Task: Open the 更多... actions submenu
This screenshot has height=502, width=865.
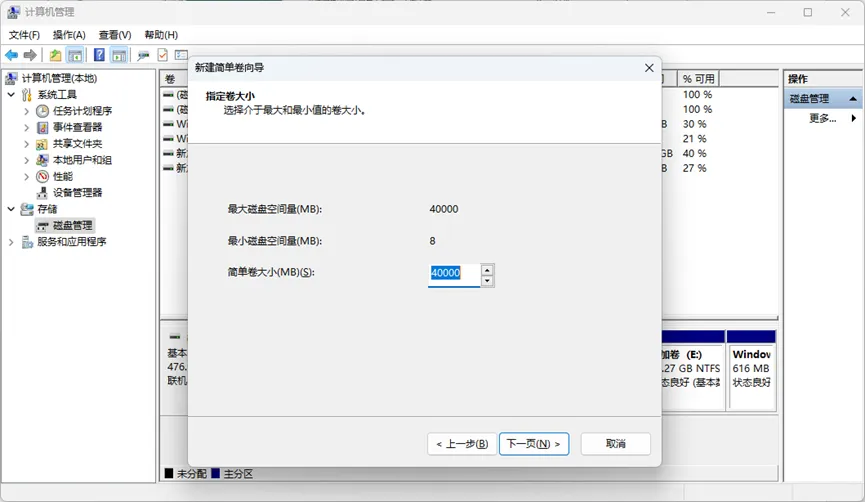Action: [x=823, y=118]
